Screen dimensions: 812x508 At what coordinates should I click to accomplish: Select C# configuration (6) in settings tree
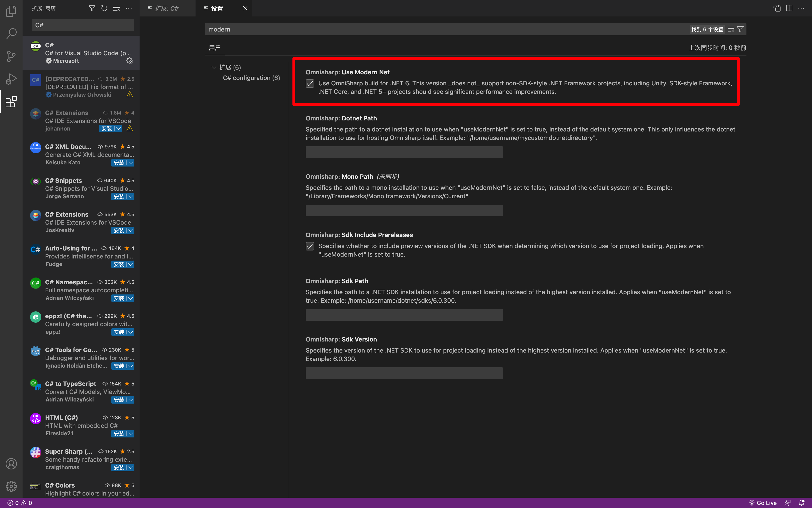click(251, 78)
